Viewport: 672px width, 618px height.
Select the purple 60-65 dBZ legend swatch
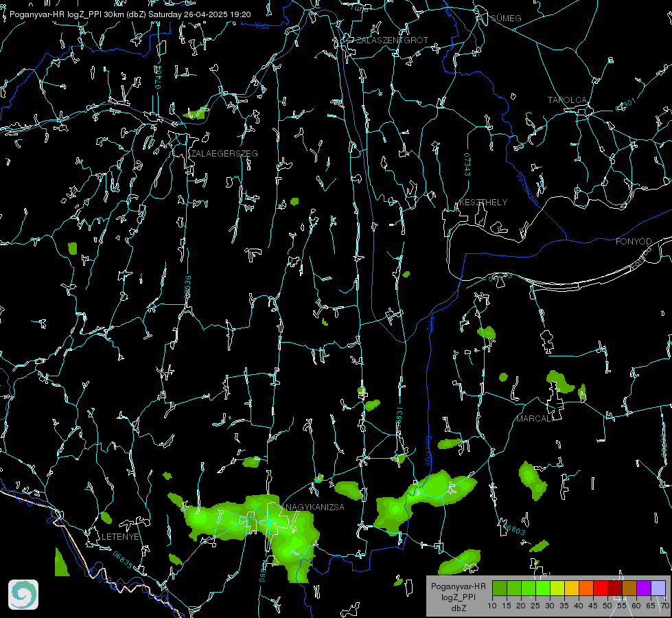tap(644, 588)
